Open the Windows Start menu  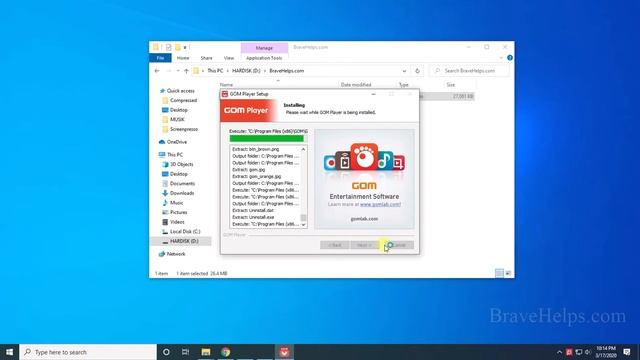(9, 352)
